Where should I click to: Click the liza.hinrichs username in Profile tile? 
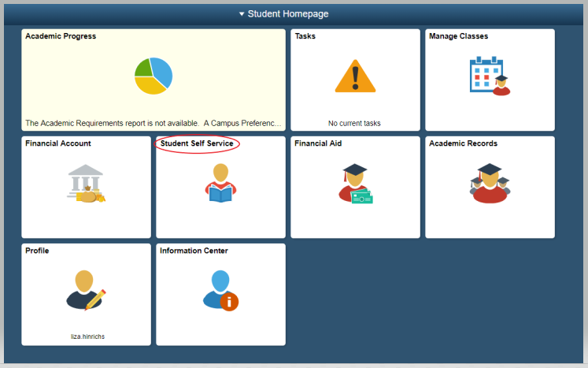[86, 336]
